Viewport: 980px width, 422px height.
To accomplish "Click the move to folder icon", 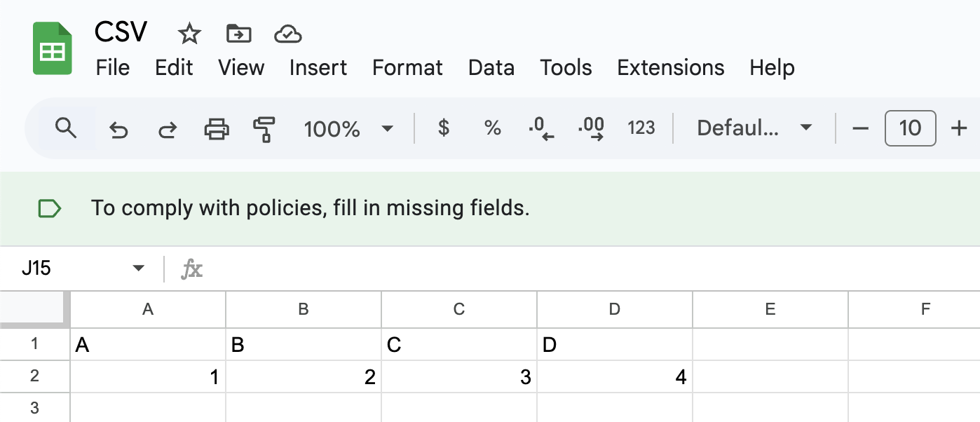I will pyautogui.click(x=239, y=33).
